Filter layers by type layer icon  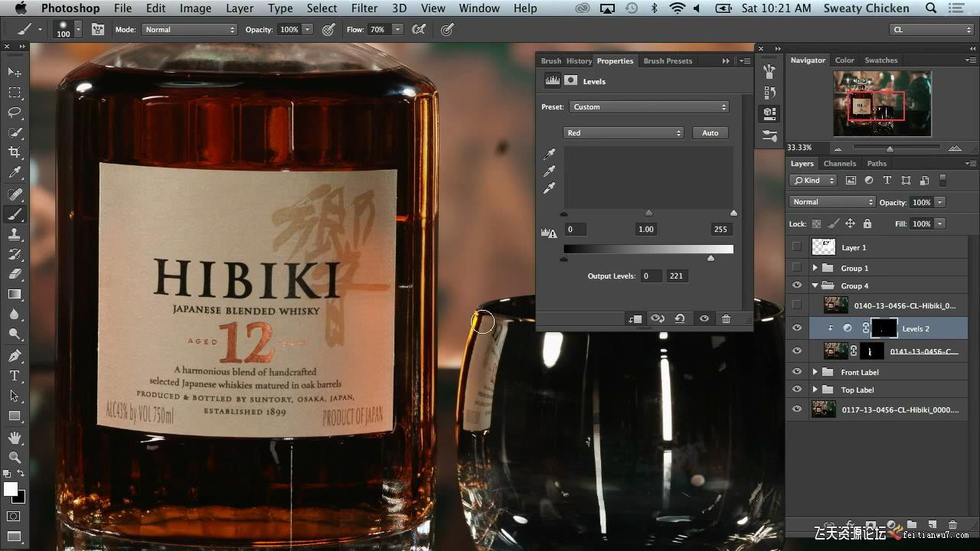(887, 181)
